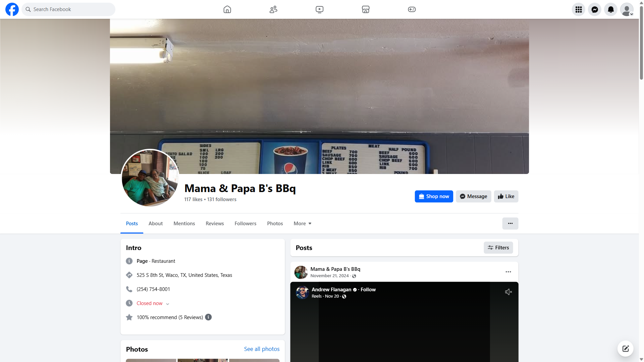Open the See all photos link

(262, 349)
